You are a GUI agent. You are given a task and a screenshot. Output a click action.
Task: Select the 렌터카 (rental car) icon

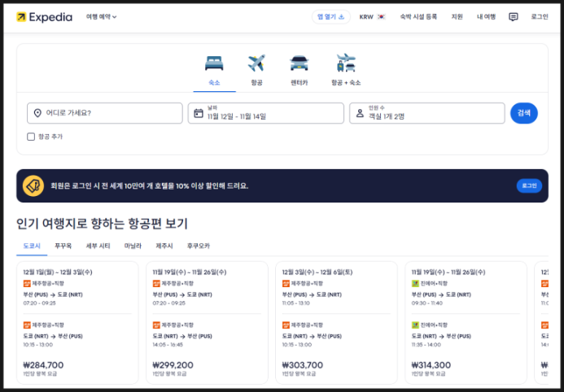tap(299, 63)
